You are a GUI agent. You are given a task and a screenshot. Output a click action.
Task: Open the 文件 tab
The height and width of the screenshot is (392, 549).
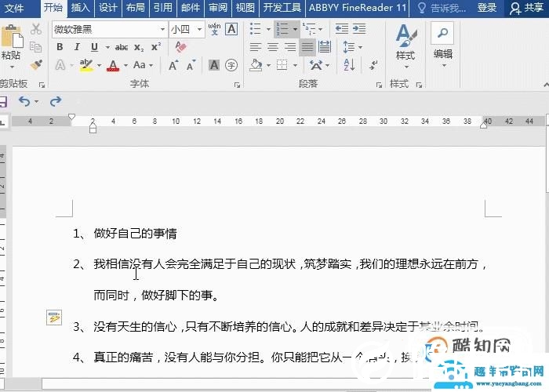tap(14, 8)
